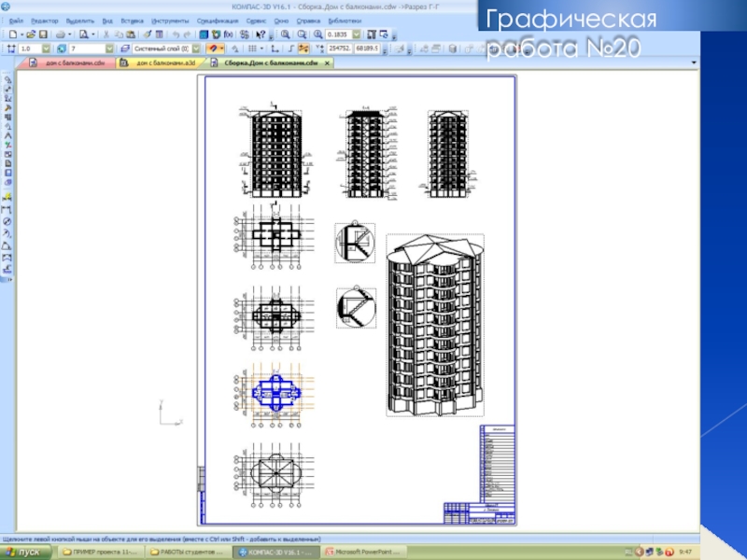Open the Спецификация menu
747x560 pixels.
218,21
